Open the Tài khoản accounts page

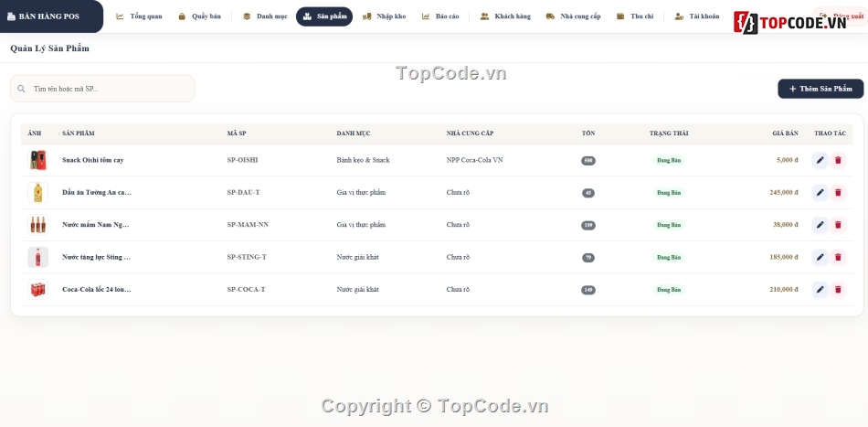coord(697,16)
